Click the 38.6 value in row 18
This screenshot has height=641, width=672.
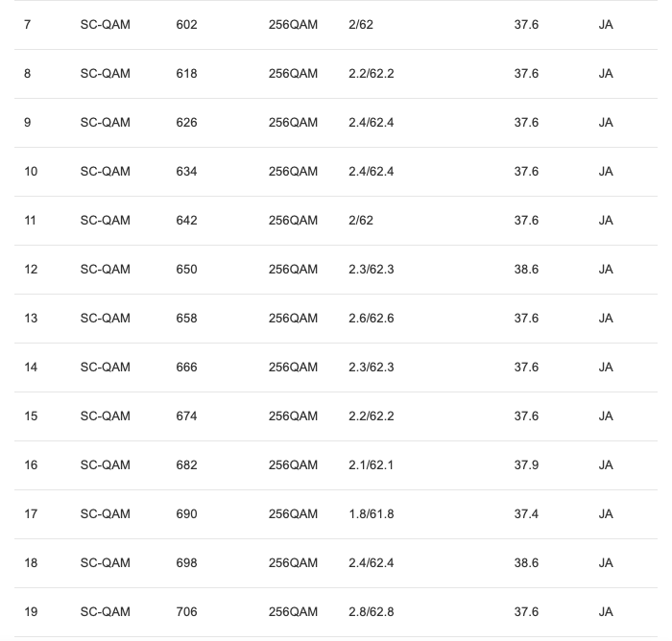(x=526, y=562)
